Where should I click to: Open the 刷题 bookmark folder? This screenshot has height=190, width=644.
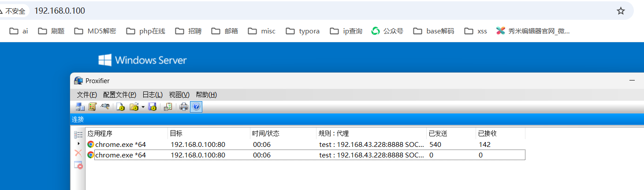tap(51, 31)
